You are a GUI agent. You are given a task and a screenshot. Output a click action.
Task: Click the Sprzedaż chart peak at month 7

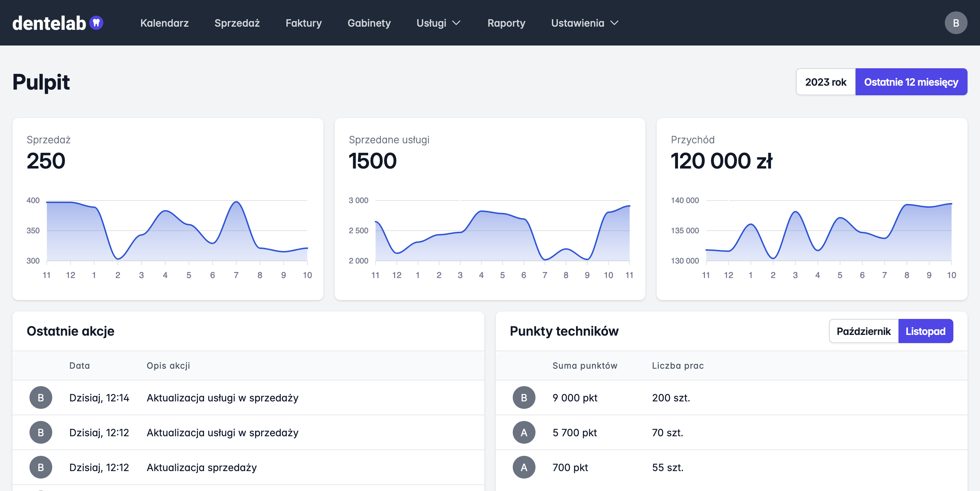(236, 202)
